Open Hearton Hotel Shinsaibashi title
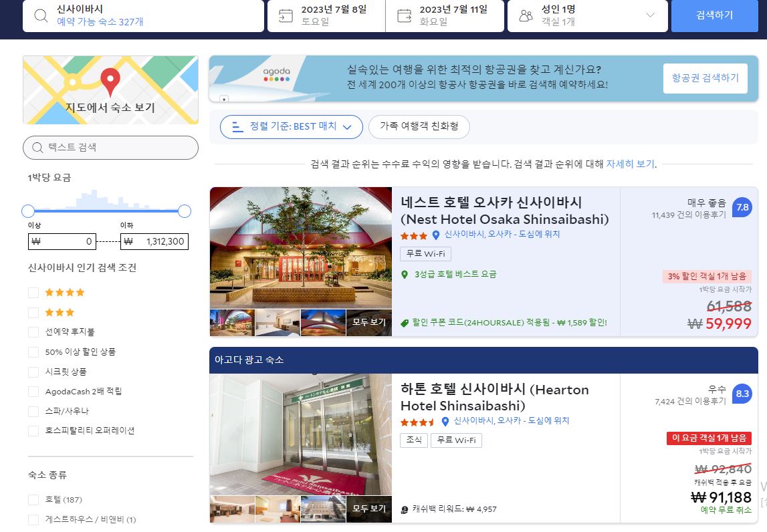The width and height of the screenshot is (767, 532). pyautogui.click(x=495, y=398)
